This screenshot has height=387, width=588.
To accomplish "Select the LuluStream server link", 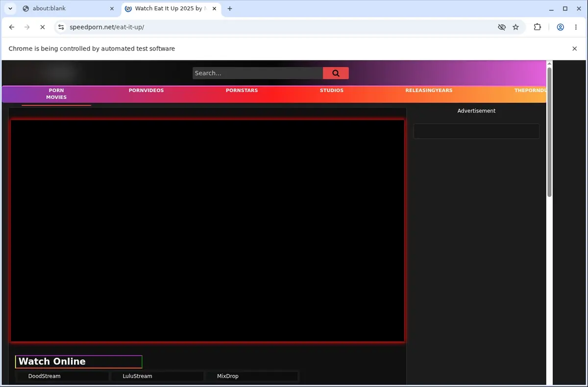I will 157,376.
